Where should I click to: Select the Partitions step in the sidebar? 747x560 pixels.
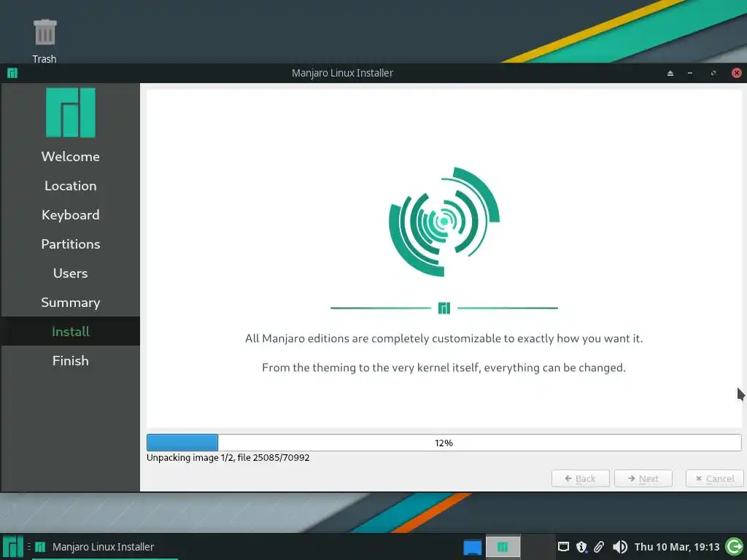pyautogui.click(x=71, y=244)
